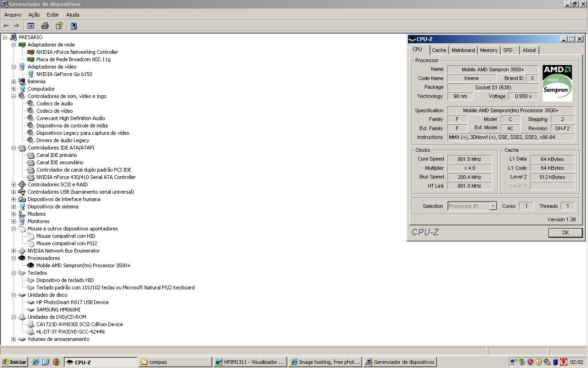
Task: Click the Print toolbar icon
Action: pos(45,26)
